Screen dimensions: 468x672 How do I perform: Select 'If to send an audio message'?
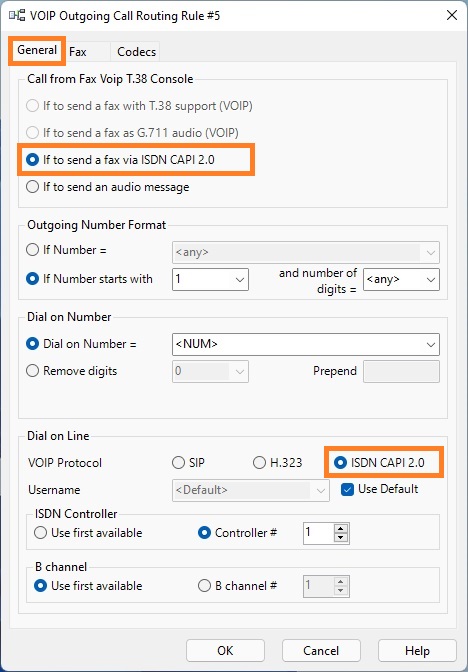(108, 187)
